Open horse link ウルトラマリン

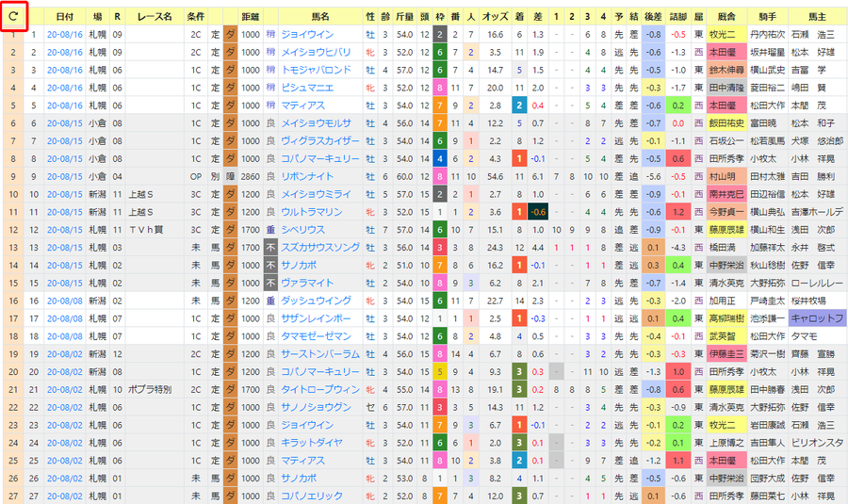pyautogui.click(x=312, y=212)
